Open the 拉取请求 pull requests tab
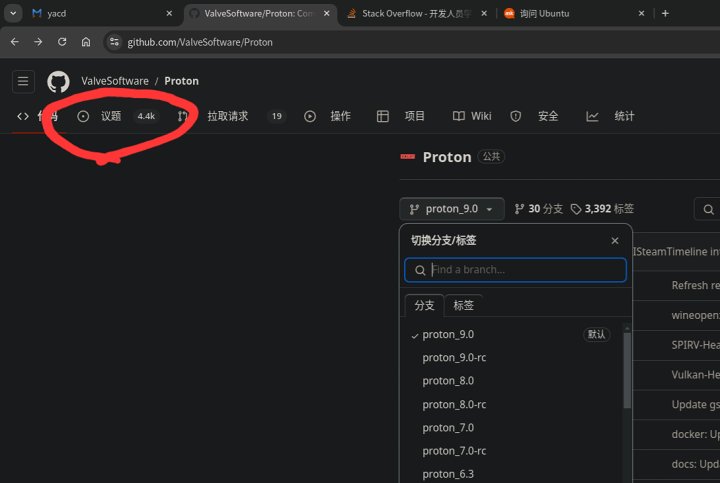 pos(227,116)
